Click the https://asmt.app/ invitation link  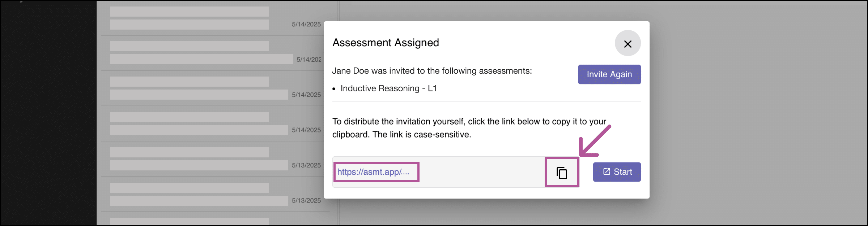(373, 172)
